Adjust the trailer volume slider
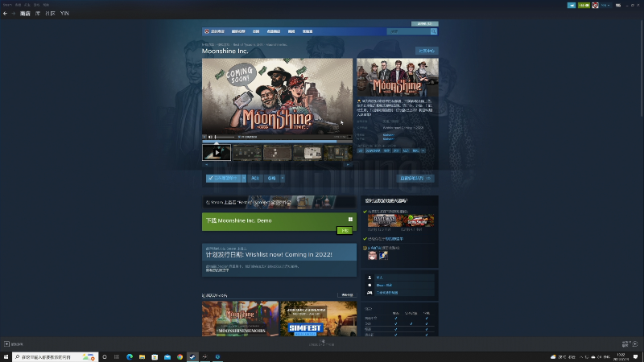This screenshot has height=362, width=644. point(224,137)
